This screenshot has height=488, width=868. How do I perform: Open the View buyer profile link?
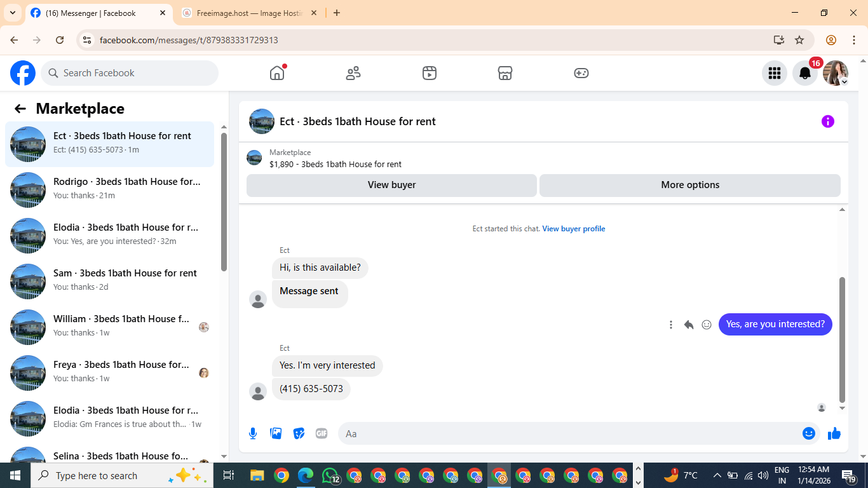574,229
